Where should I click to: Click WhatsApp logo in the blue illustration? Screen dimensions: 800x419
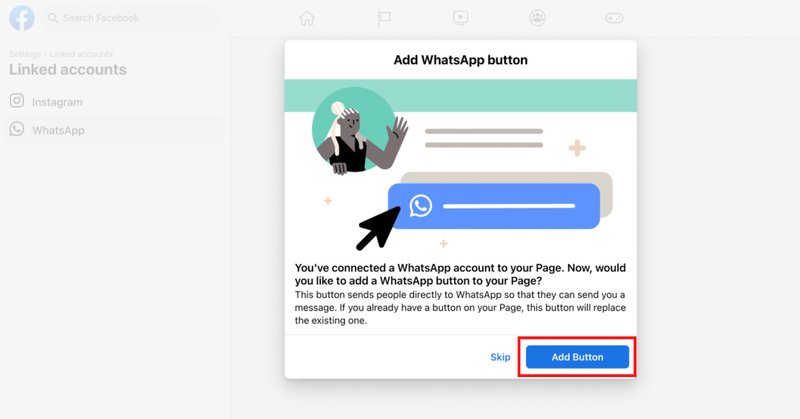pos(421,206)
